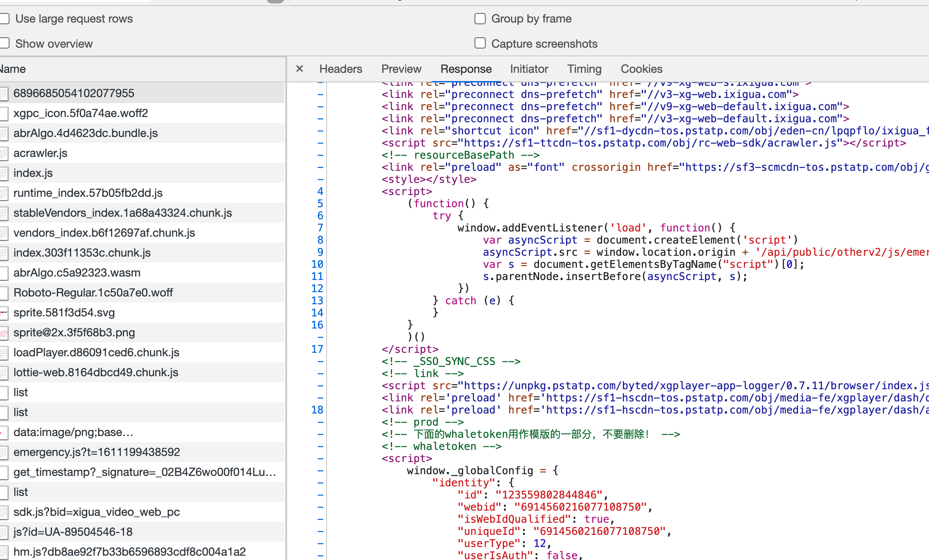Collapse the script block starting at line 4
The image size is (929, 560).
coord(320,191)
